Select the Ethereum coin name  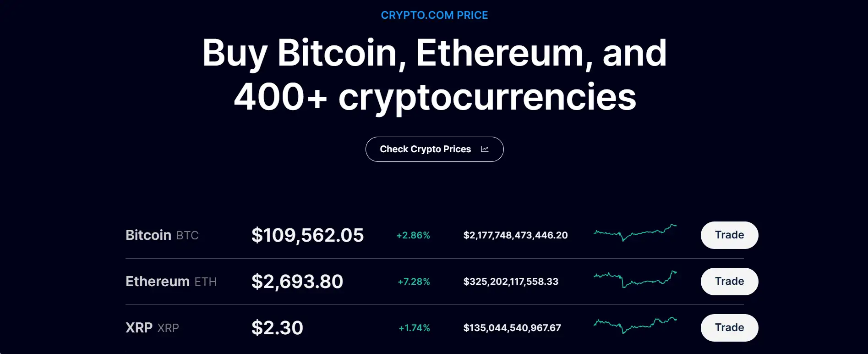(157, 282)
